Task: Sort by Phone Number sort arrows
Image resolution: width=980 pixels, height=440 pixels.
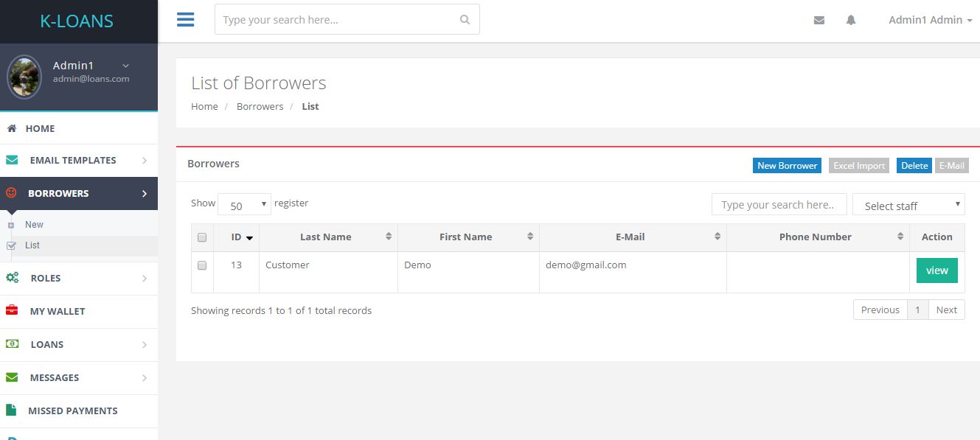Action: pos(900,237)
